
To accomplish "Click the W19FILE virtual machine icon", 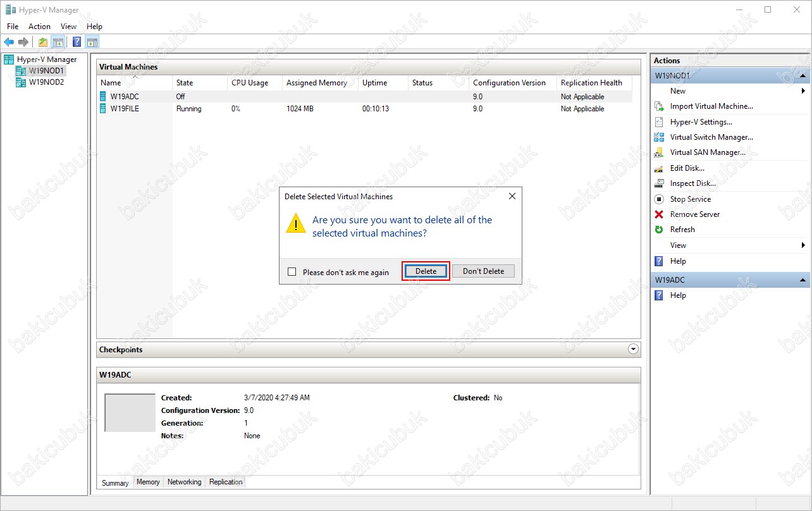I will pos(103,109).
